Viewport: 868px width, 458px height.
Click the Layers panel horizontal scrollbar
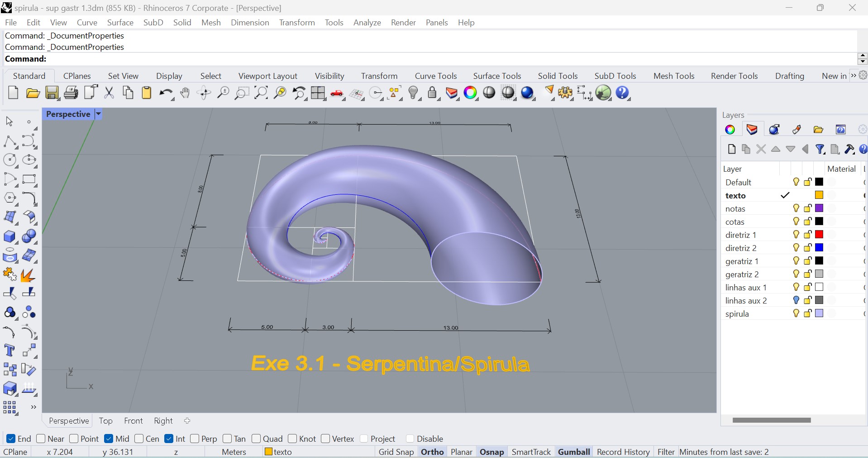(772, 420)
